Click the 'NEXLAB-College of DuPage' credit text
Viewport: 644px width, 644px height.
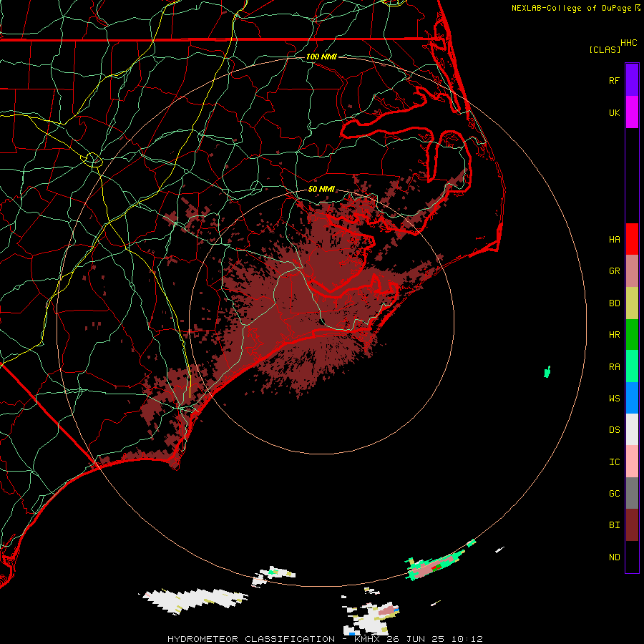coord(571,8)
